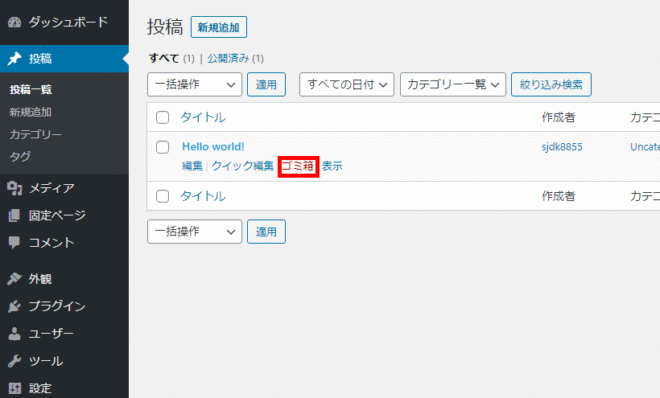Click the plug icon for プラグイン
Image resolution: width=660 pixels, height=398 pixels.
[x=14, y=306]
